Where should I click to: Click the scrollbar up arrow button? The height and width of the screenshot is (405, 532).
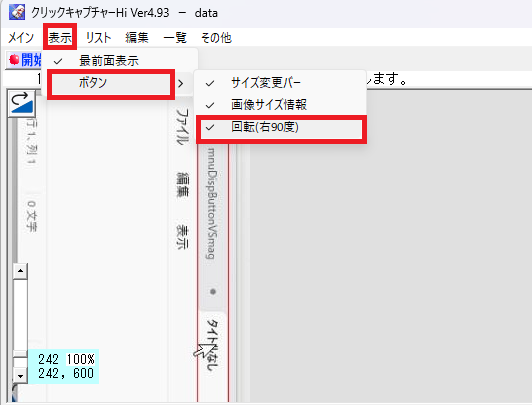pos(20,271)
